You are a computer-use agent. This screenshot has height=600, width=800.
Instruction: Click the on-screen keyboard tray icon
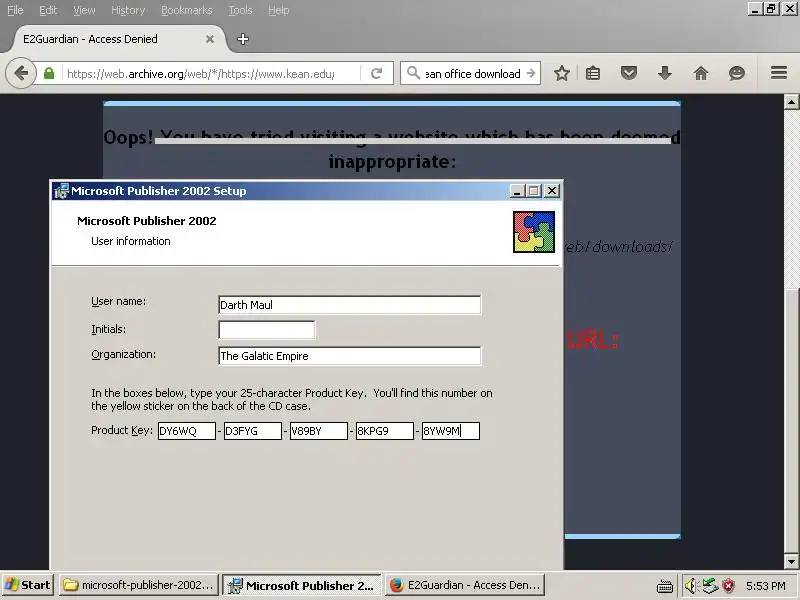(664, 586)
